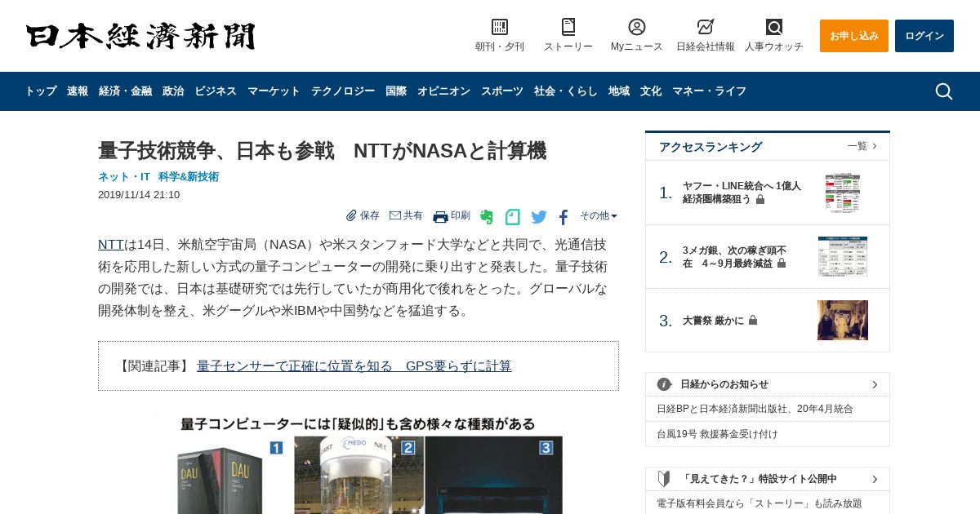Click the article date 2019/11/14 21:10
Image resolution: width=980 pixels, height=514 pixels.
139,195
